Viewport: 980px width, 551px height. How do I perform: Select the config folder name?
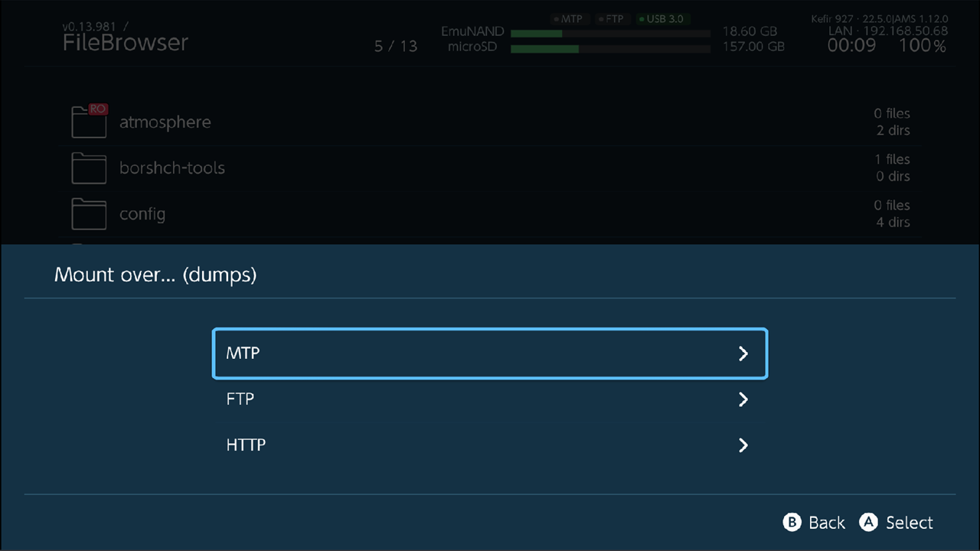coord(142,214)
